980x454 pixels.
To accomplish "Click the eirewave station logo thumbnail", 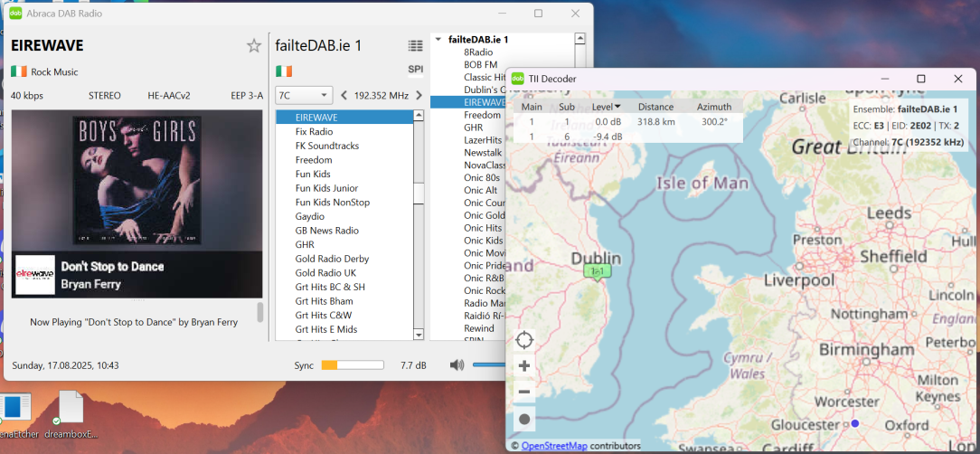I will click(x=35, y=275).
